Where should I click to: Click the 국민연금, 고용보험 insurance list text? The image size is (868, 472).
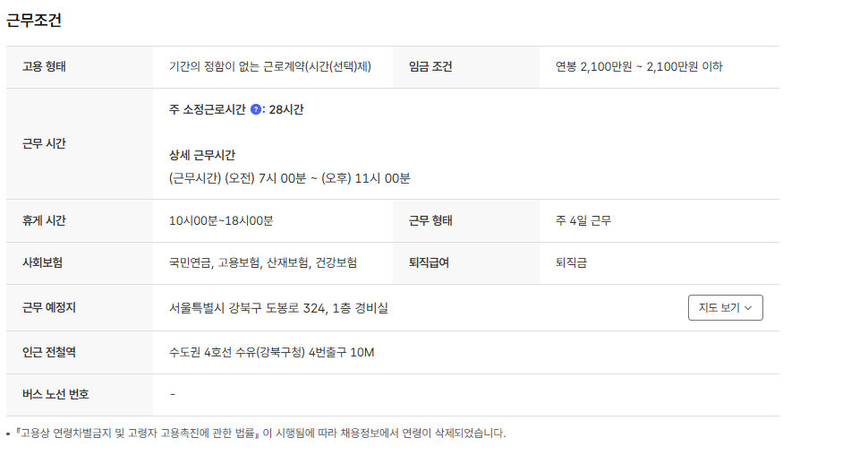pos(262,262)
